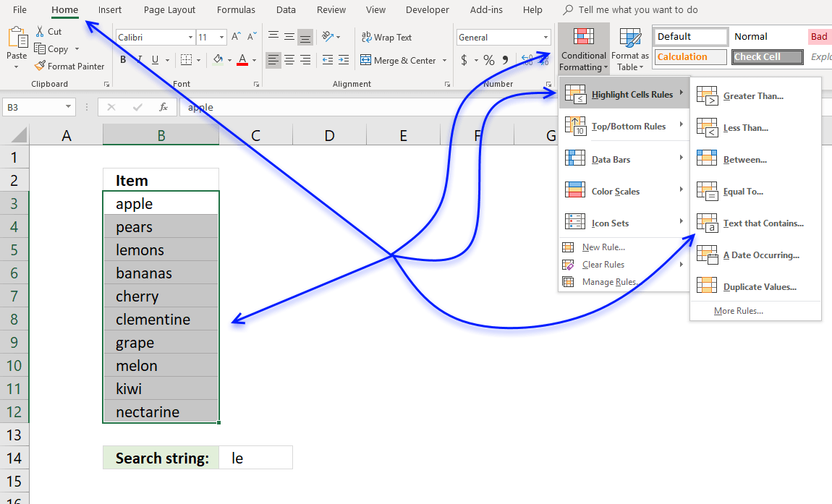
Task: Decrease font size with the smaller A
Action: click(x=252, y=37)
